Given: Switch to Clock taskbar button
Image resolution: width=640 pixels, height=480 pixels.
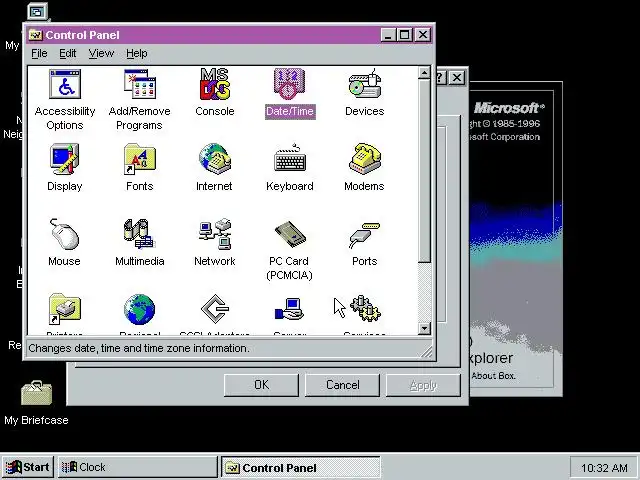Looking at the screenshot, I should 137,467.
